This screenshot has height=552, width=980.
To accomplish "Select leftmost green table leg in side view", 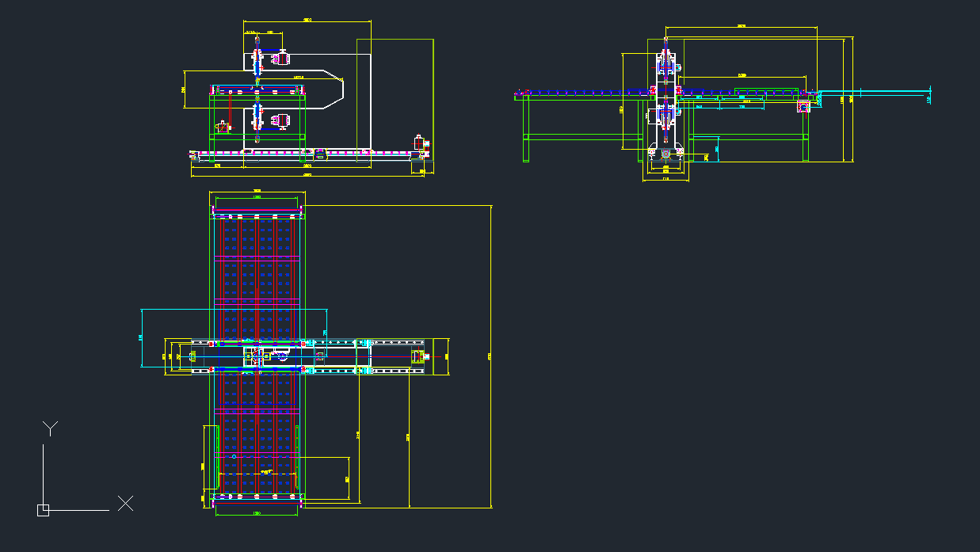I will point(525,127).
